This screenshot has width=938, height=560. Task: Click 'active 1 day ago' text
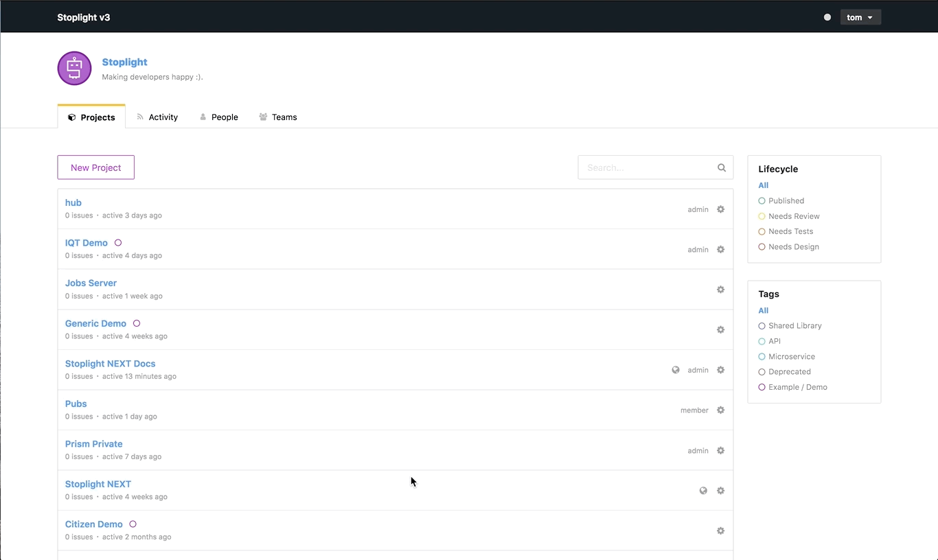click(x=130, y=417)
